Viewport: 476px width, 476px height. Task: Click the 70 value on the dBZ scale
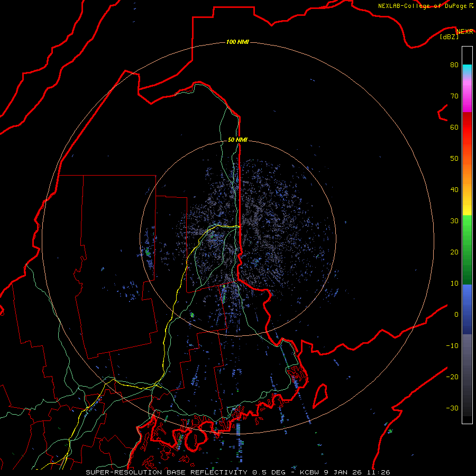point(454,96)
